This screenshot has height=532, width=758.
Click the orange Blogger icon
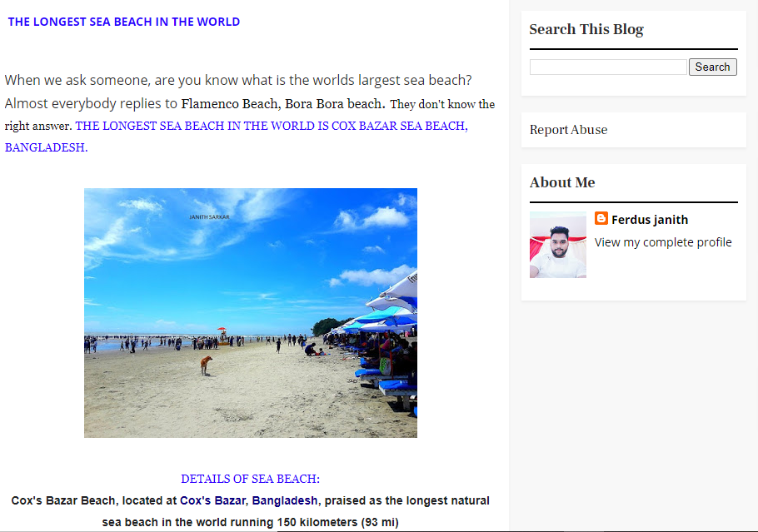coord(601,218)
